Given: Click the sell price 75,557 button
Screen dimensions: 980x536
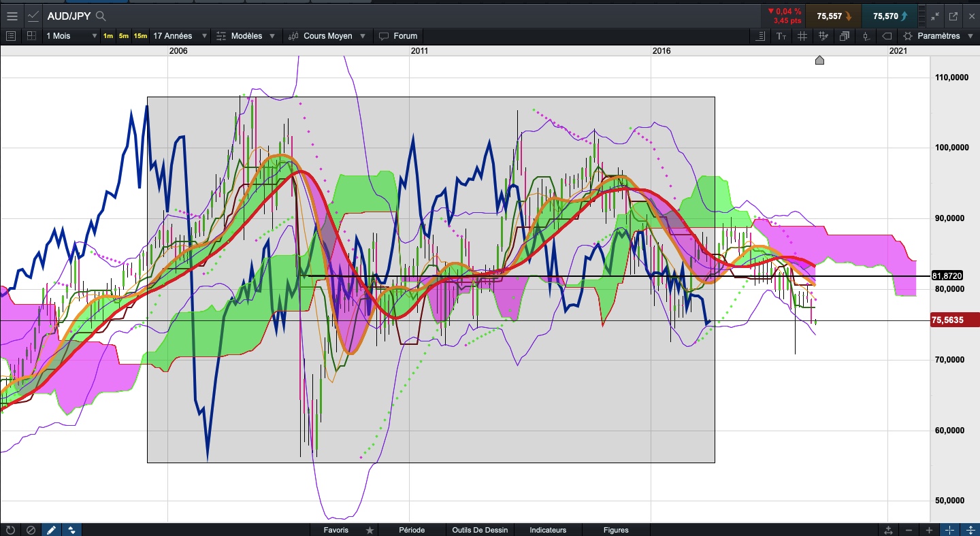Looking at the screenshot, I should tap(834, 16).
